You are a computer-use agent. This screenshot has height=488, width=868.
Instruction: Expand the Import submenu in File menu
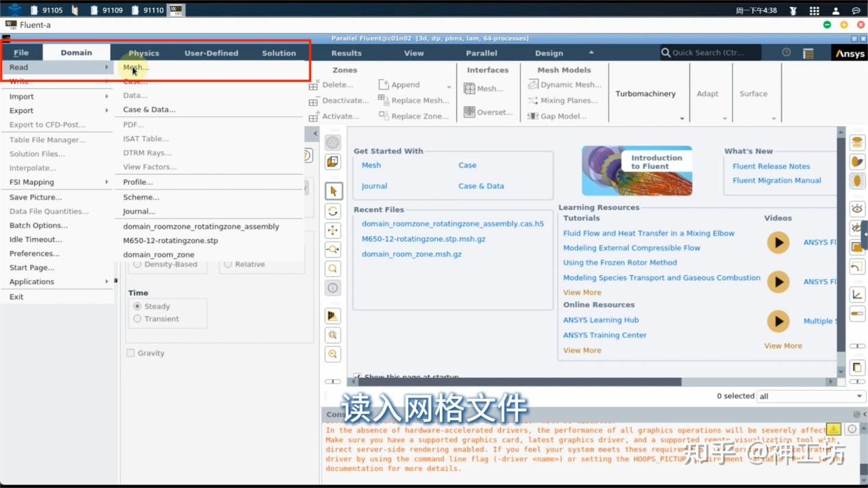[x=58, y=97]
